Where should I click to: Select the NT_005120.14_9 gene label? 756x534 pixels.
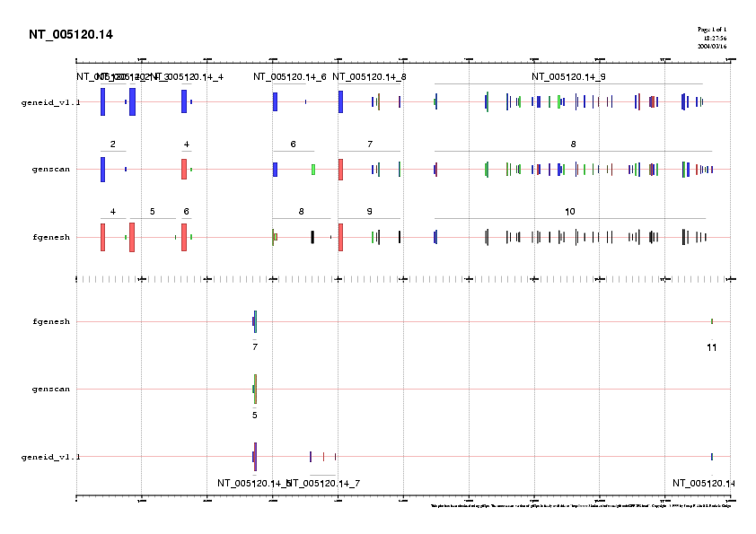[567, 77]
